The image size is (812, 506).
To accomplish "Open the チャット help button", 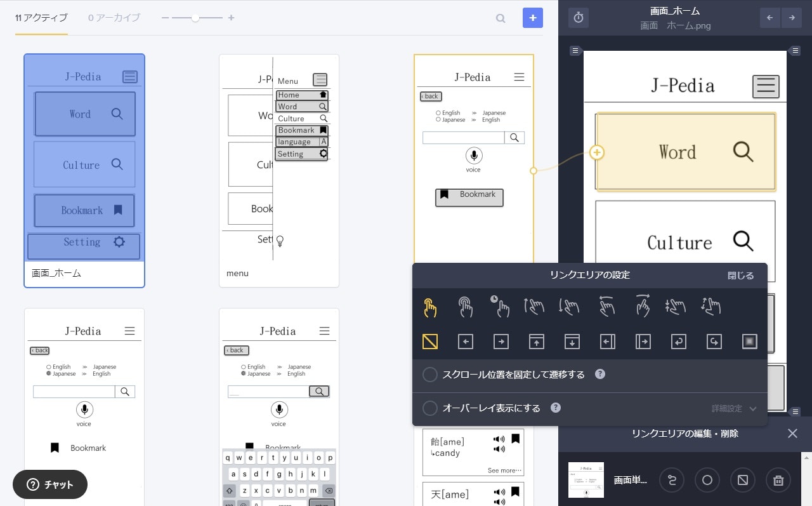I will 50,484.
